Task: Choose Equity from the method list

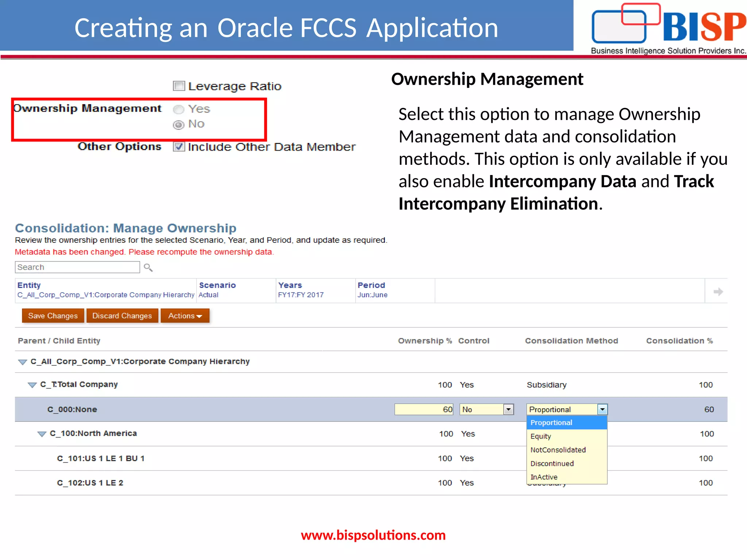Action: [x=567, y=436]
